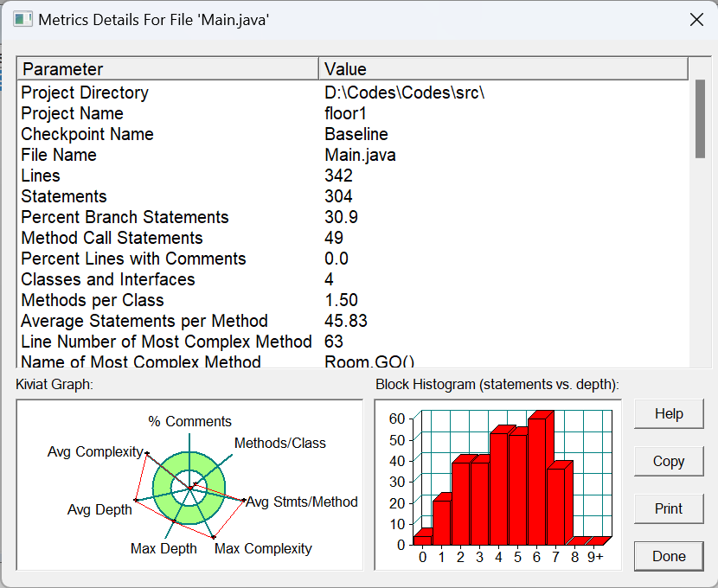718x588 pixels.
Task: Click the depth 4 histogram bar
Action: pos(498,489)
